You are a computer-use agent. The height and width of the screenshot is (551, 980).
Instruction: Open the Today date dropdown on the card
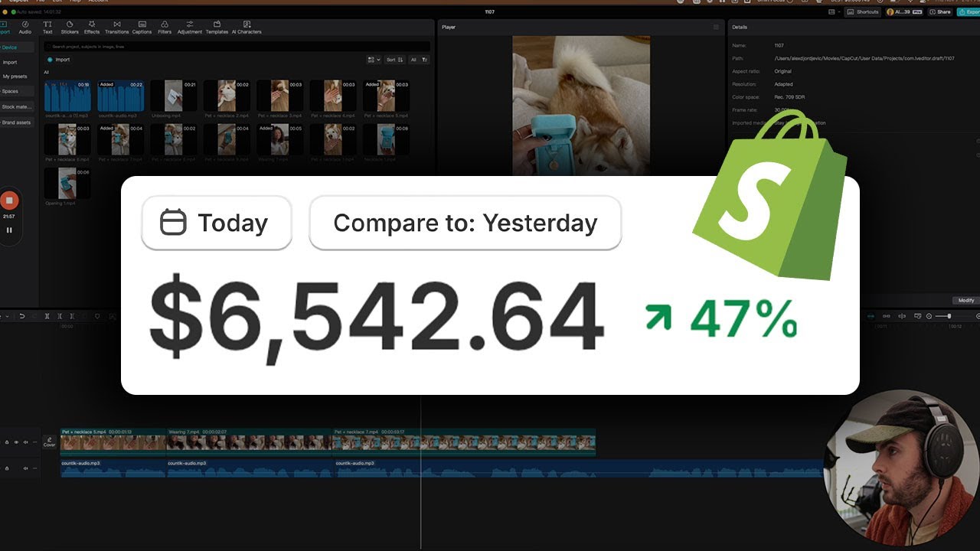pyautogui.click(x=217, y=223)
